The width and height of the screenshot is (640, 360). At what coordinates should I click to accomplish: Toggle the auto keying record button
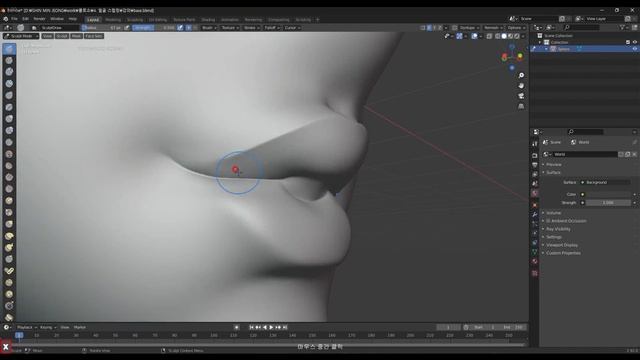coord(237,327)
